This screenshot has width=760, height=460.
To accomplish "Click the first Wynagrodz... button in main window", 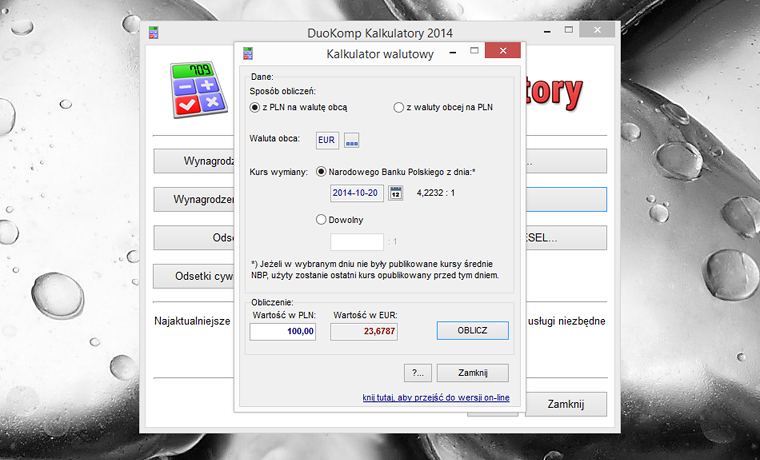I will [x=194, y=161].
